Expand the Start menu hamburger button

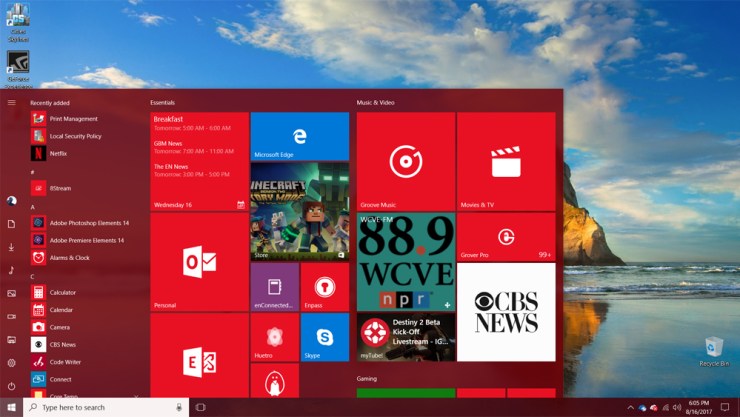[11, 102]
